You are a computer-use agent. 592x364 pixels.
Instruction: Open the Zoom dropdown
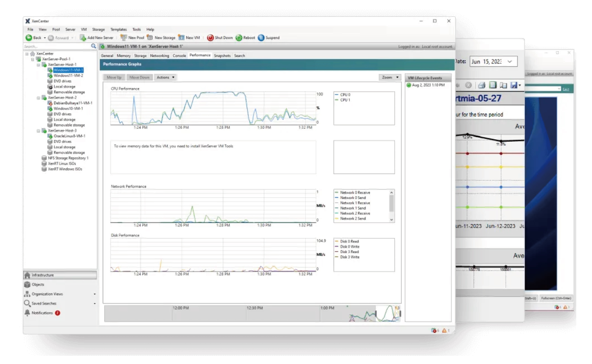(x=390, y=77)
